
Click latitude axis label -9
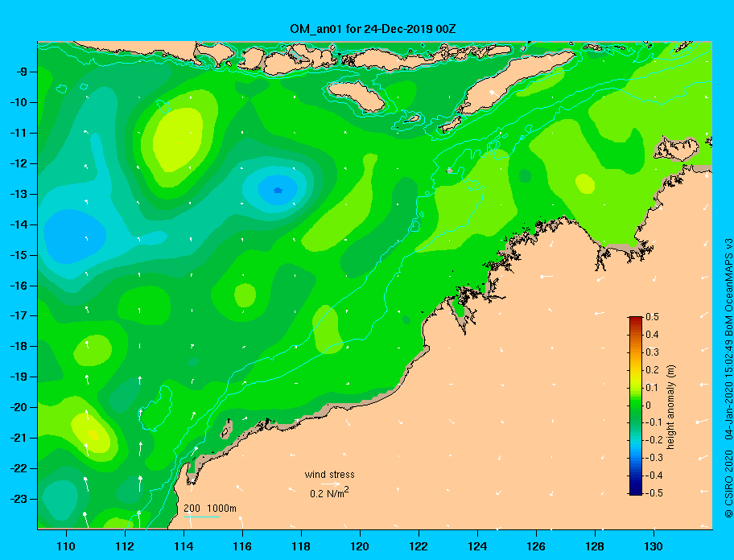coord(21,72)
